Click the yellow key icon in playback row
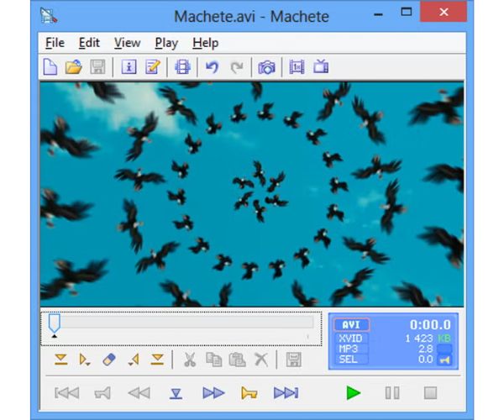 coord(249,392)
